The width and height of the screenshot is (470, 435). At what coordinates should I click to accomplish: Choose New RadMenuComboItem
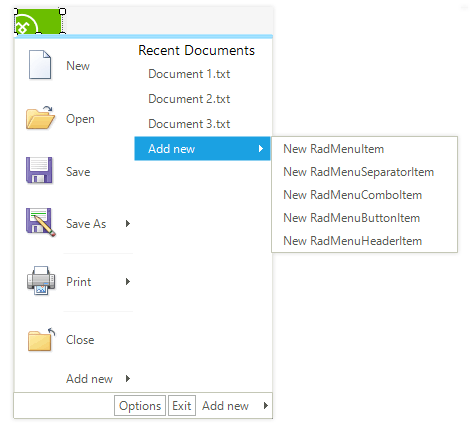(353, 195)
